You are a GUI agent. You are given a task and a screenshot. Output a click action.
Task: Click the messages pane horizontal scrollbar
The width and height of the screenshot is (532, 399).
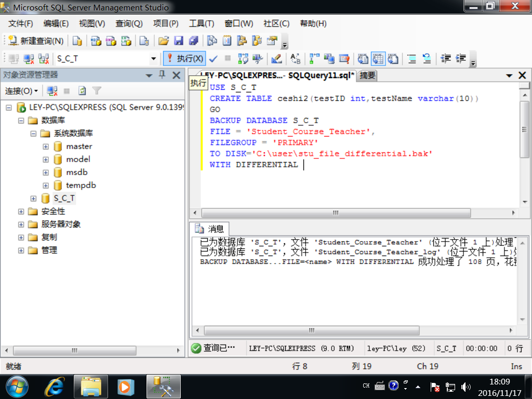(312, 330)
